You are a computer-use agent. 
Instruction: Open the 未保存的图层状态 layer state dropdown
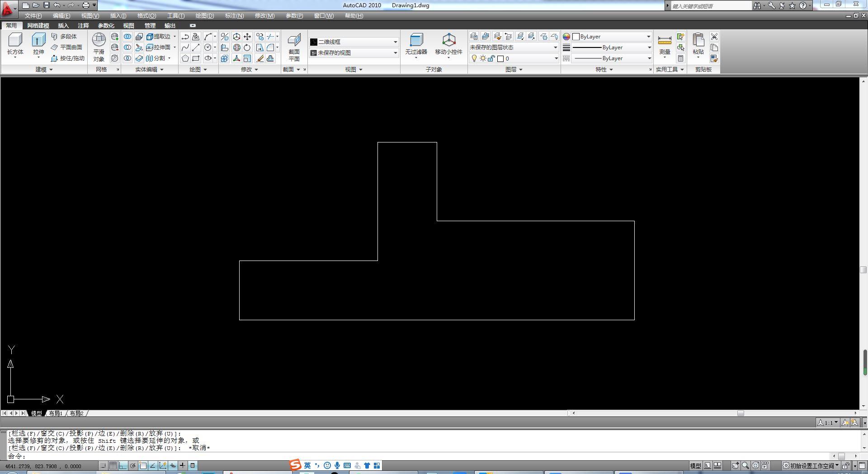(514, 47)
